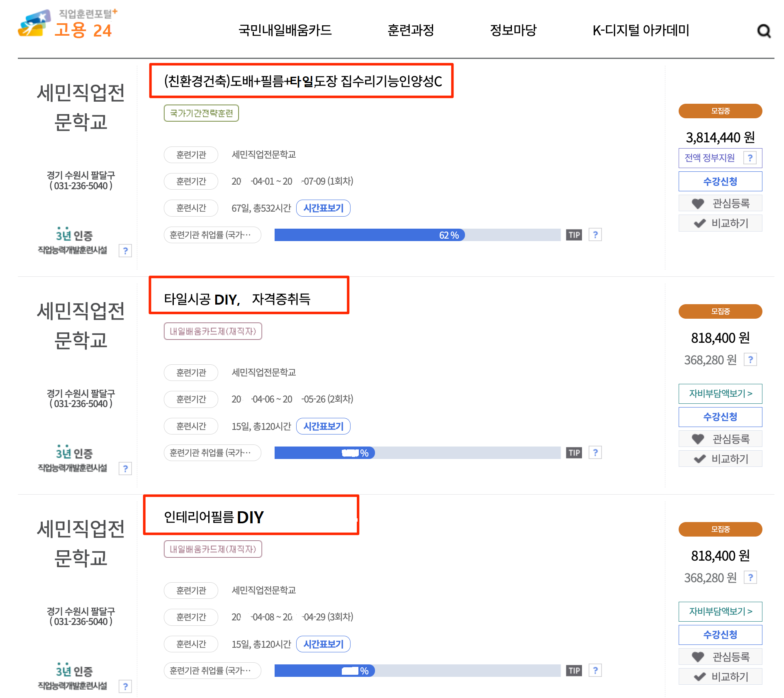Viewport: 784px width, 698px height.
Task: Click TIP icon in 타일시공 DIY course row
Action: tap(574, 453)
